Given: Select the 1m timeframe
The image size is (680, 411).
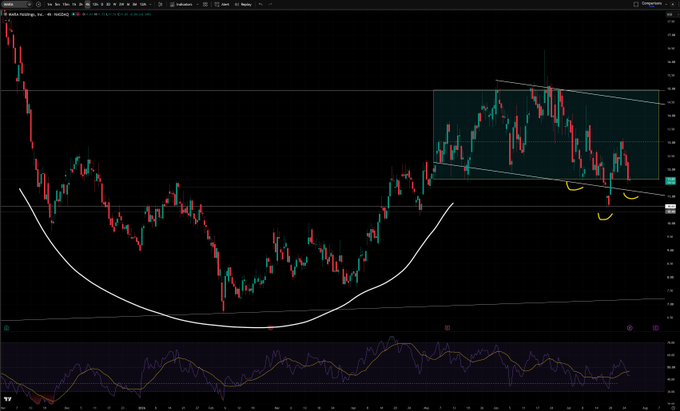Looking at the screenshot, I should tap(50, 4).
